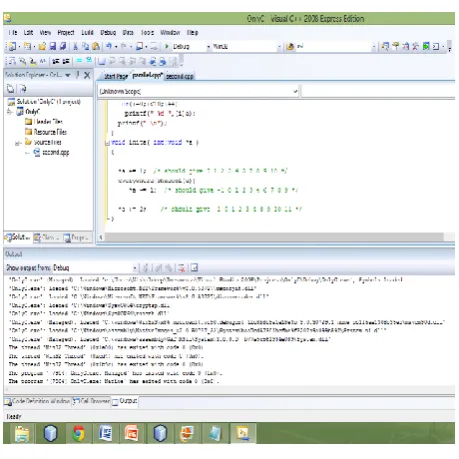
Task: Open the Build menu
Action: (87, 32)
